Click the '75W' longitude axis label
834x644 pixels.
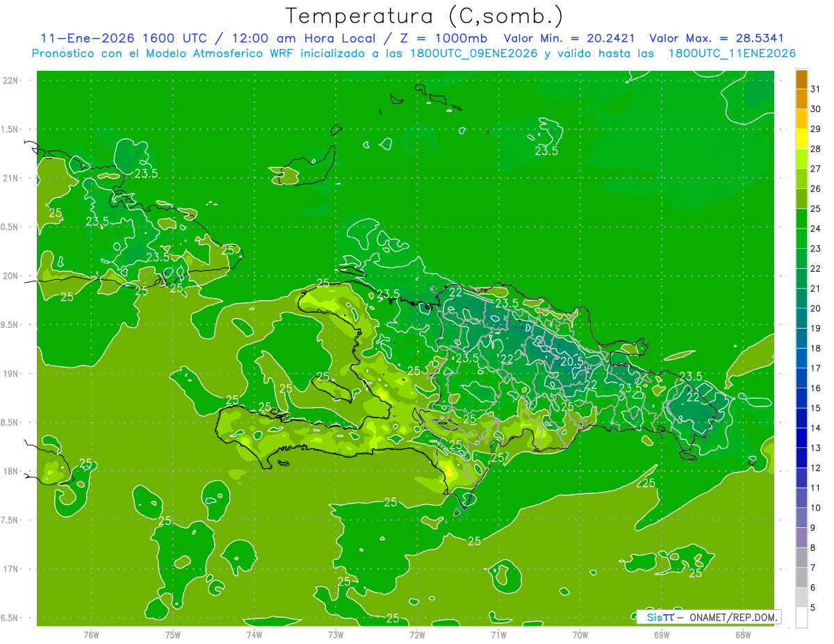click(x=173, y=634)
